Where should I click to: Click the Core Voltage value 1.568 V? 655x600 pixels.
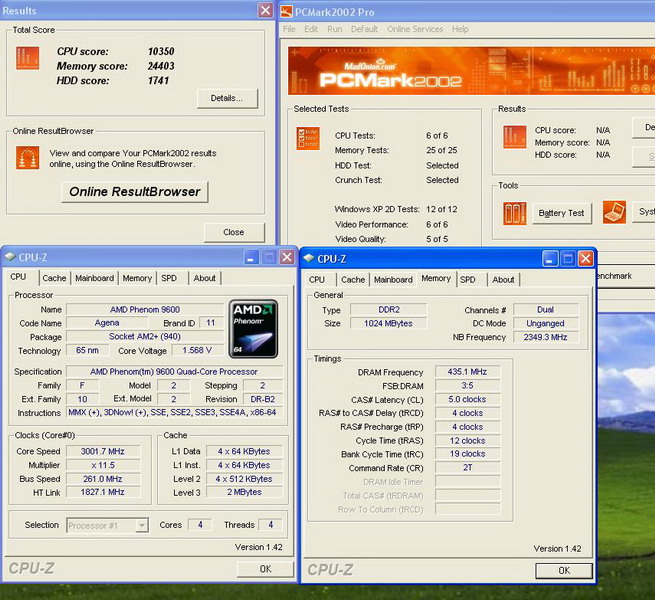pos(197,350)
